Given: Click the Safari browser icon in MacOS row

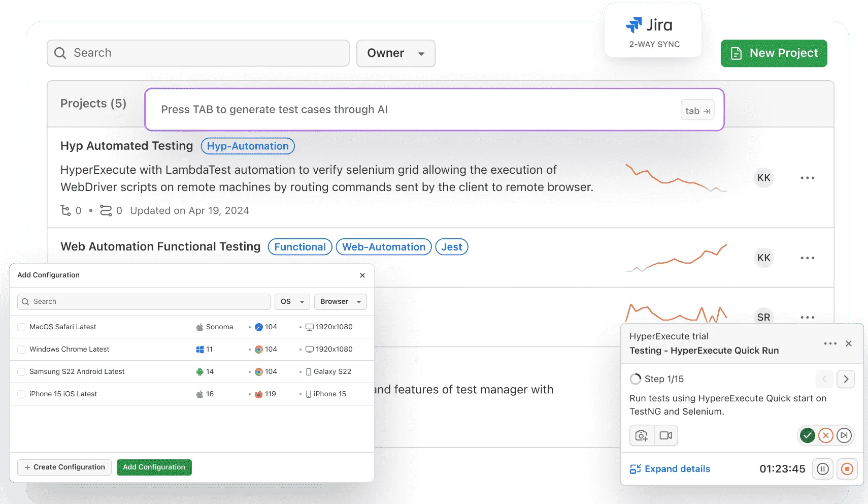Looking at the screenshot, I should pyautogui.click(x=259, y=327).
